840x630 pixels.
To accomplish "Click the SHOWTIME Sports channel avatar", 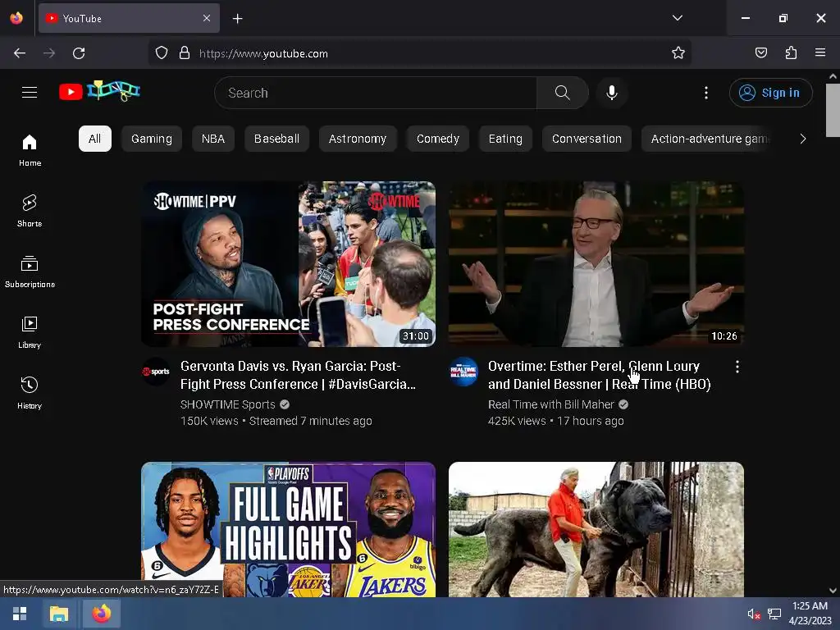I will pyautogui.click(x=156, y=372).
